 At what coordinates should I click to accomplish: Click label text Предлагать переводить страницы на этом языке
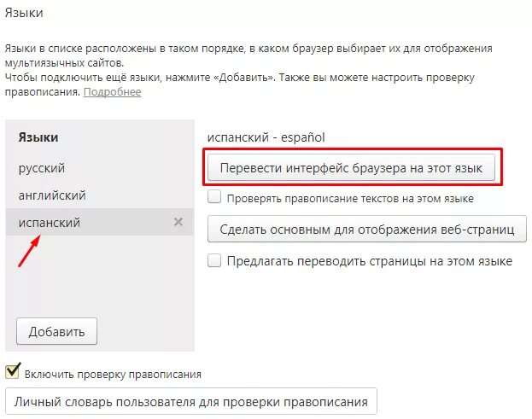click(x=370, y=261)
